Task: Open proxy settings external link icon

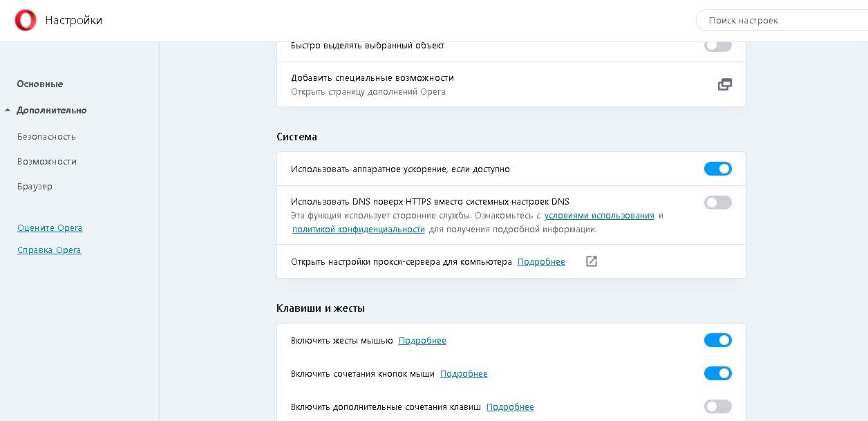Action: click(x=591, y=261)
